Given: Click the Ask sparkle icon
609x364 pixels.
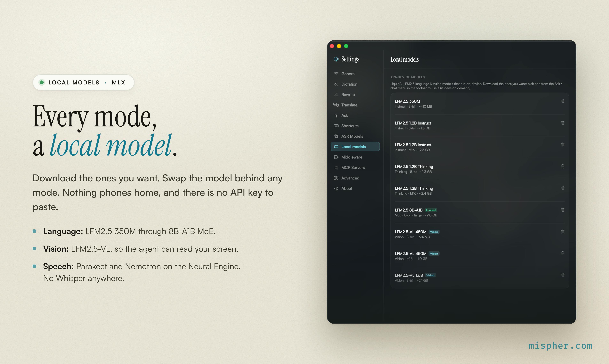Looking at the screenshot, I should click(336, 116).
